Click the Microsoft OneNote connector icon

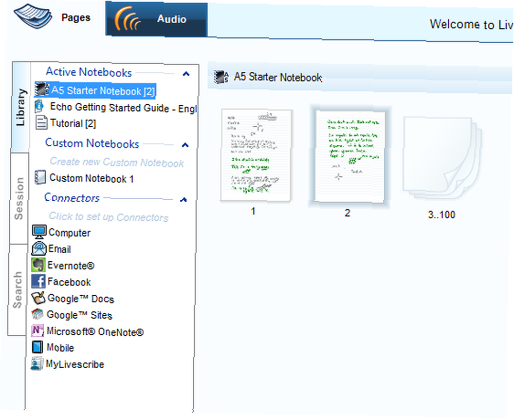click(x=38, y=331)
